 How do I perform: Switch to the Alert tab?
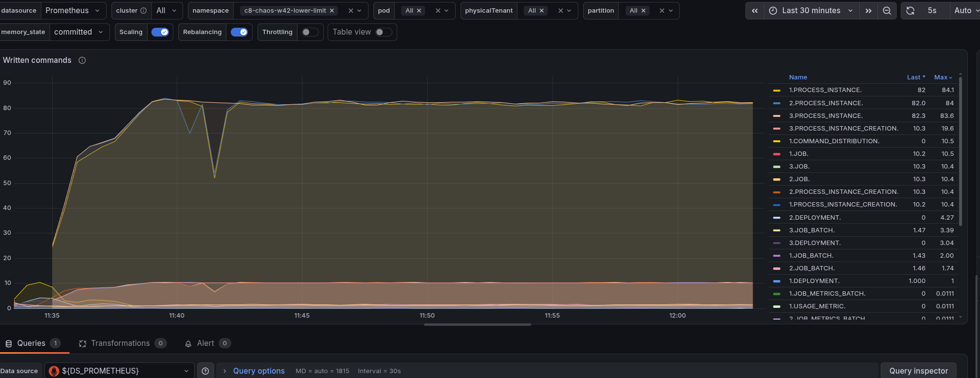pos(207,343)
